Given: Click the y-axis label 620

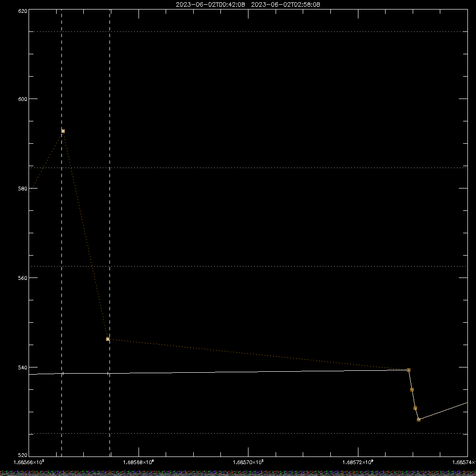Looking at the screenshot, I should tap(23, 11).
